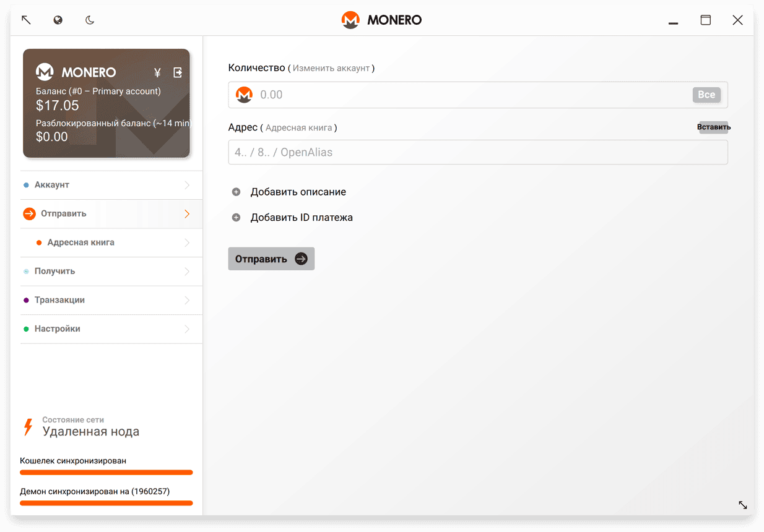Toggle dark mode with the moon icon
The width and height of the screenshot is (764, 532).
(x=90, y=20)
